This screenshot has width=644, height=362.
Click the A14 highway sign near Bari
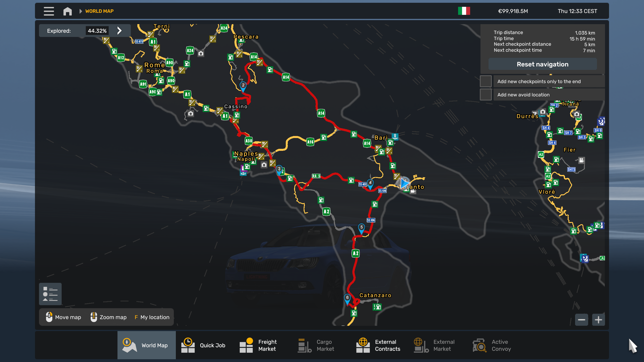pos(367,144)
